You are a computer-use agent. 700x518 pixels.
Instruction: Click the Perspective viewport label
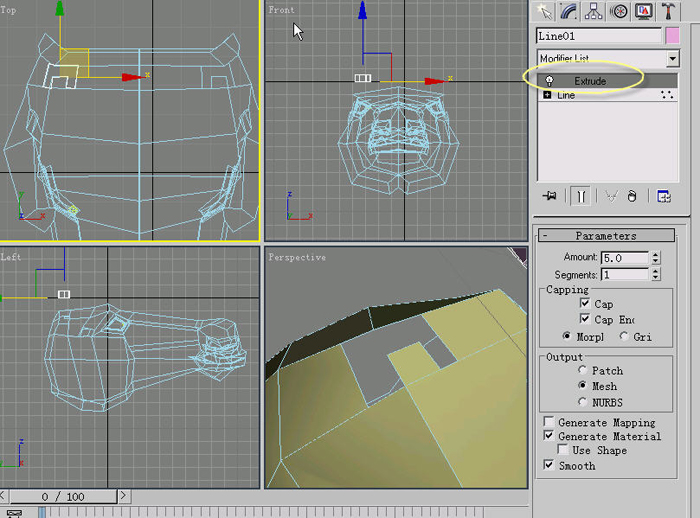pos(297,257)
